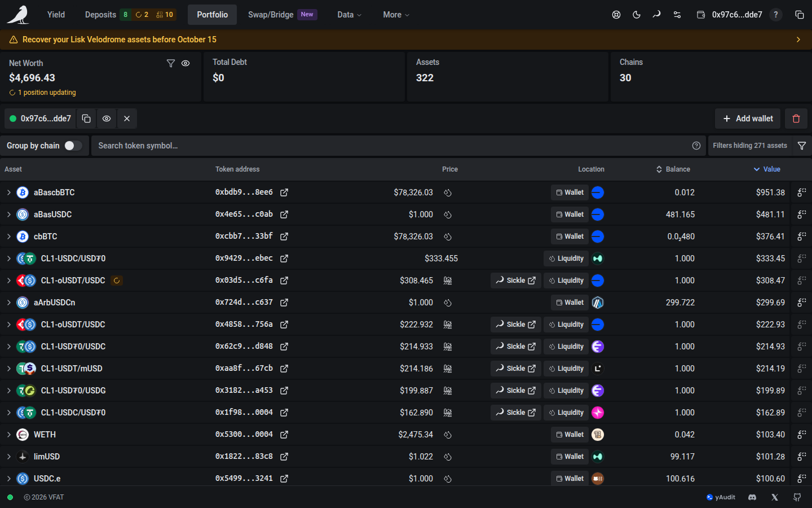Expand the limUSD asset row
The height and width of the screenshot is (508, 812).
(9, 457)
